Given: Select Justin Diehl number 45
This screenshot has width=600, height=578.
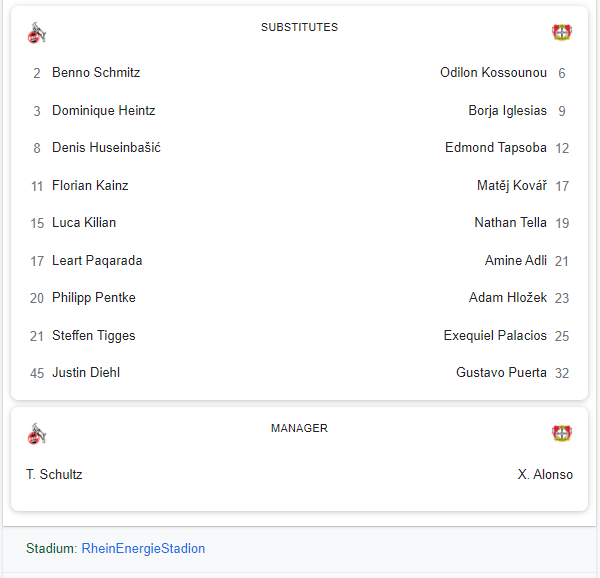Looking at the screenshot, I should coord(86,372).
